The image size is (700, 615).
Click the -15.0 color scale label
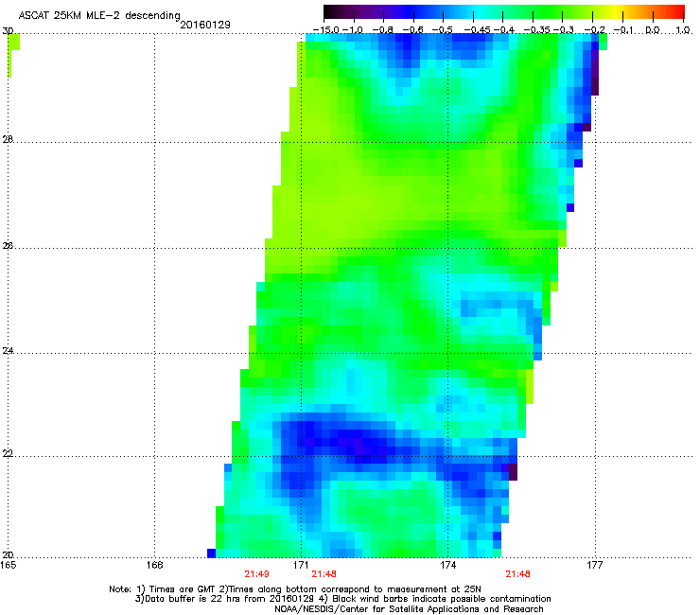pos(325,30)
